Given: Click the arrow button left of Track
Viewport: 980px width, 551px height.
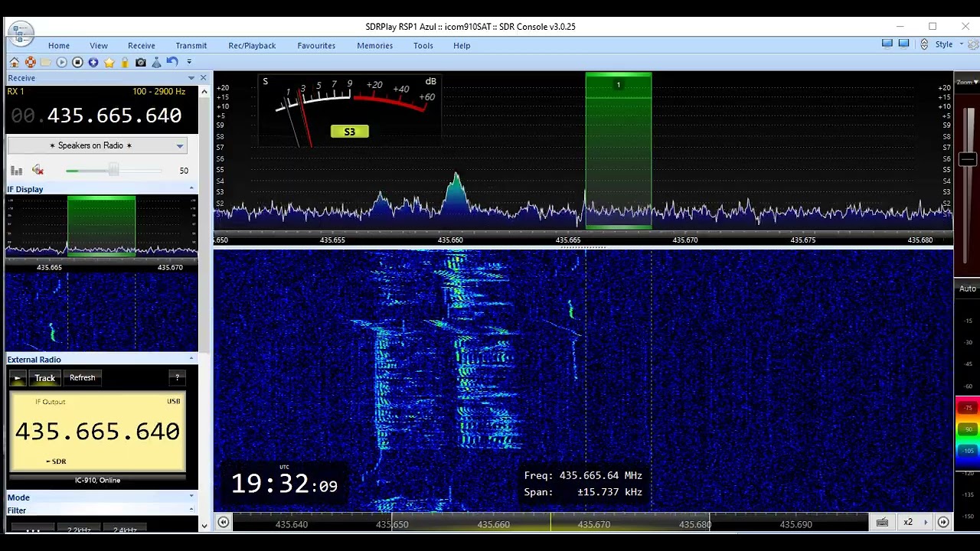Looking at the screenshot, I should [x=18, y=378].
